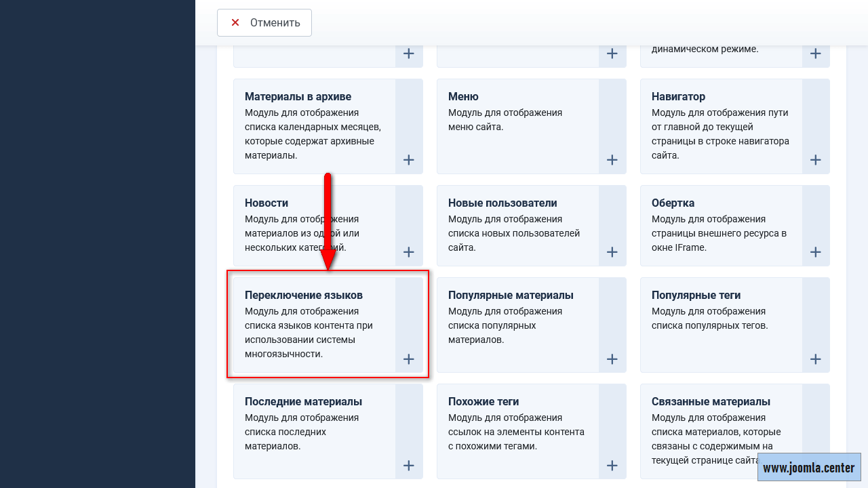Add the Обертка module using plus icon
The width and height of the screenshot is (868, 488).
(x=815, y=252)
